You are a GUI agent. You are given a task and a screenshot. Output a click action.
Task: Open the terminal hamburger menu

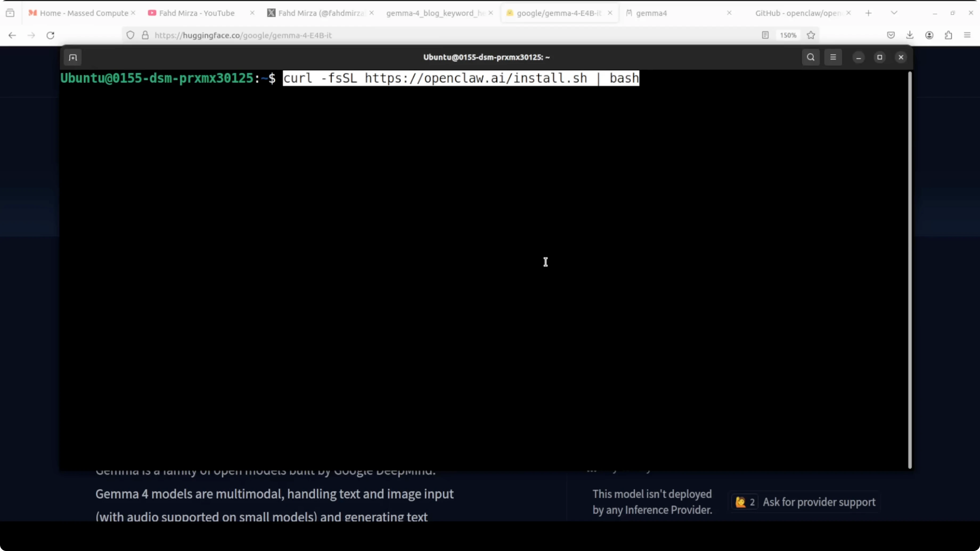tap(833, 57)
